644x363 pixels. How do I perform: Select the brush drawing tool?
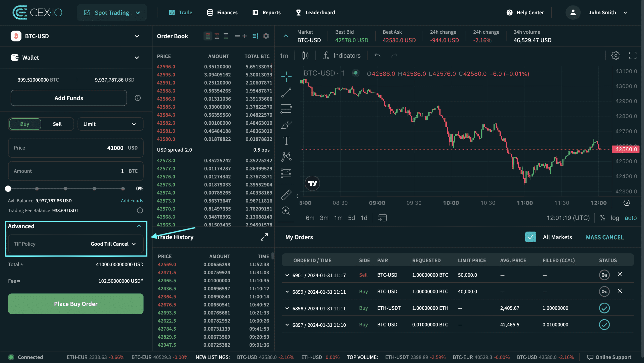coord(286,125)
